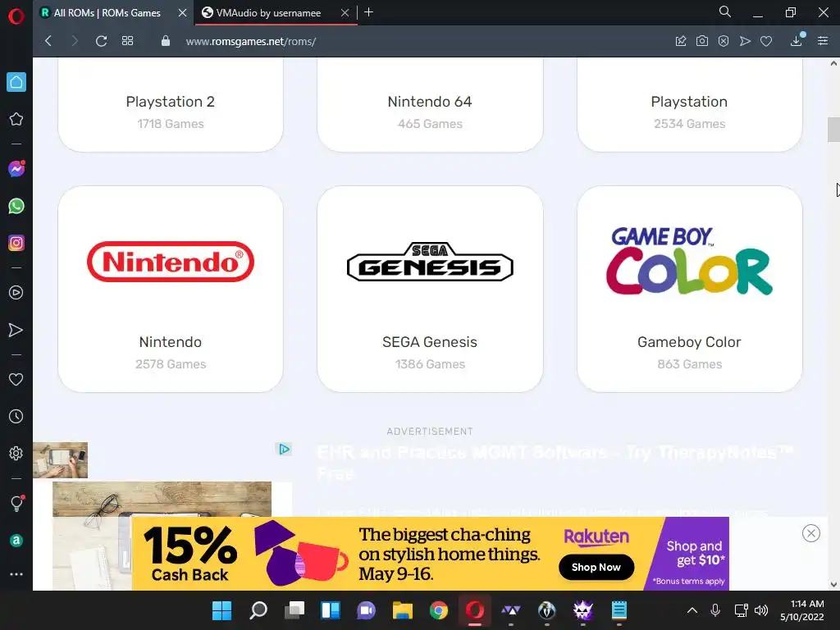Open the downloads icon in toolbar

click(797, 41)
